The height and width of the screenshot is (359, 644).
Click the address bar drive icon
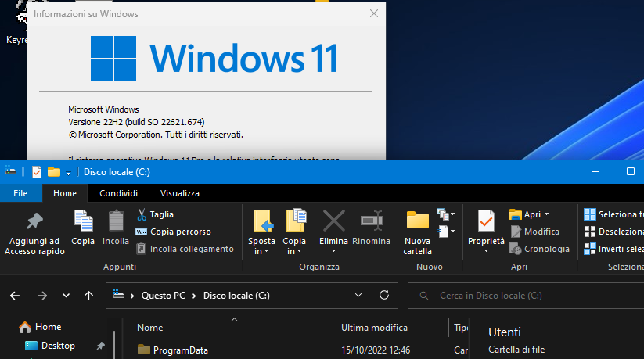[x=118, y=294]
